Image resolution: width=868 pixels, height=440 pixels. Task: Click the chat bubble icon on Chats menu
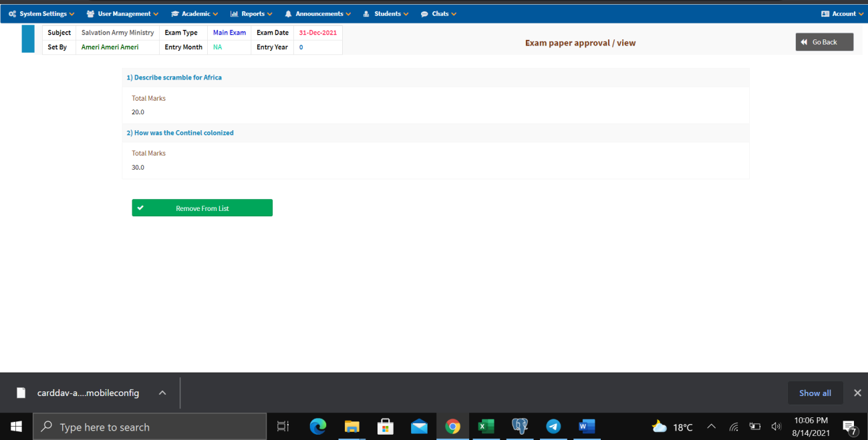pyautogui.click(x=424, y=13)
